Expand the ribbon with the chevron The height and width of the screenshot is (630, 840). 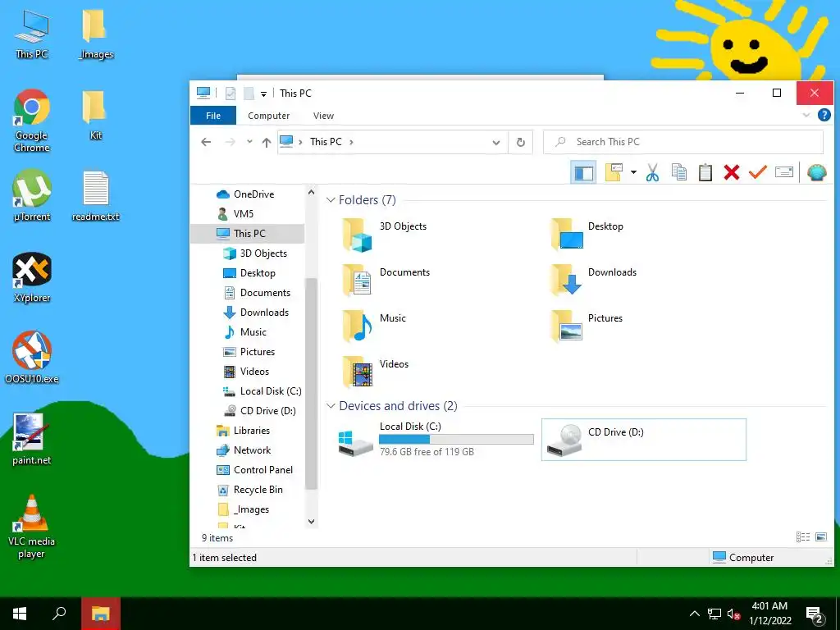(806, 115)
